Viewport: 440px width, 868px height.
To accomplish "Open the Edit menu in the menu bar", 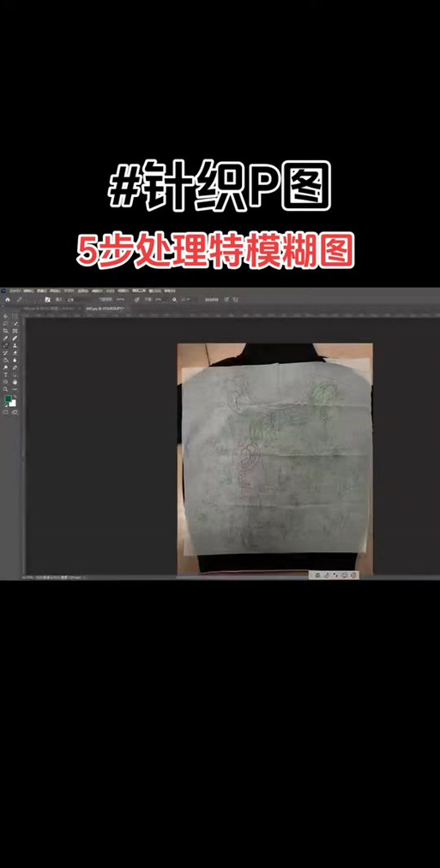I will tap(27, 290).
